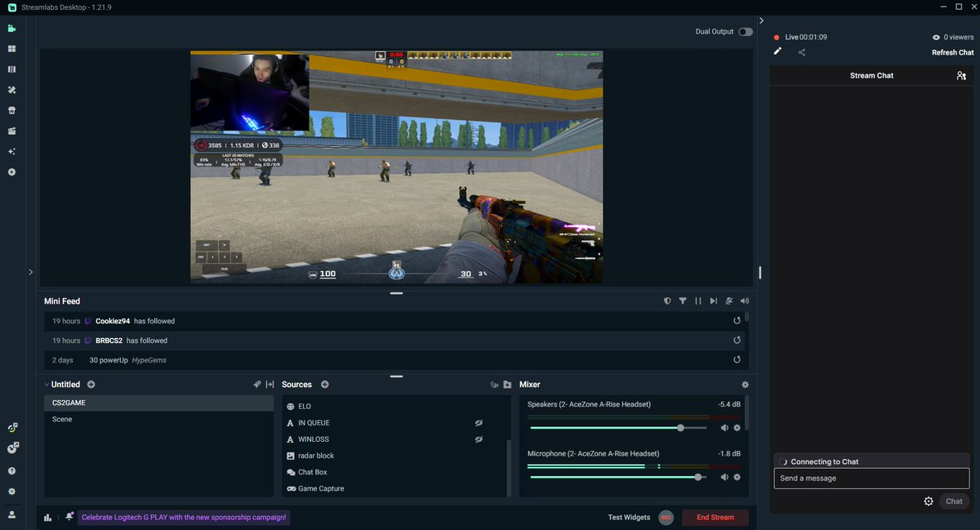Image resolution: width=980 pixels, height=530 pixels.
Task: Expand the left sidebar with the chevron
Action: [30, 272]
